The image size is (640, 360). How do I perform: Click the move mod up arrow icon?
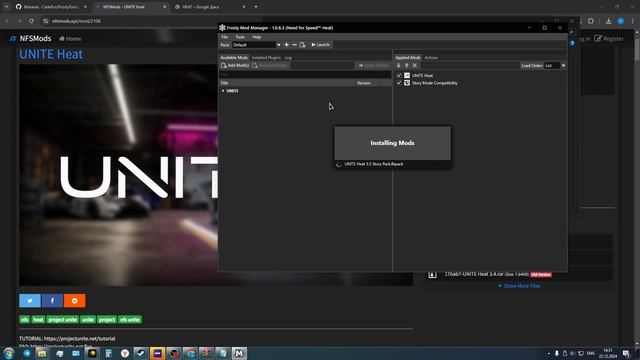[407, 65]
